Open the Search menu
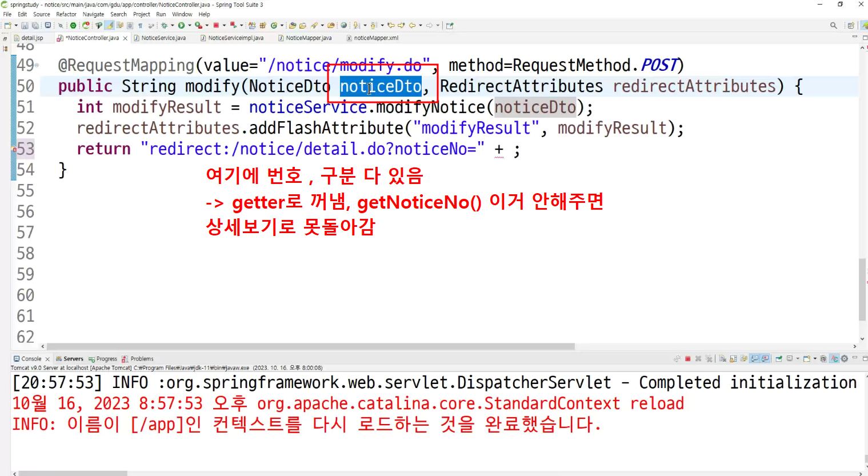The width and height of the screenshot is (868, 476). pyautogui.click(x=118, y=14)
